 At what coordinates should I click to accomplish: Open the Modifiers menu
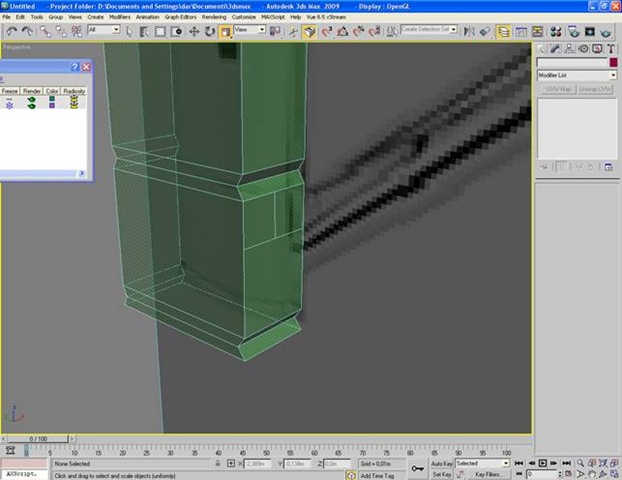pyautogui.click(x=119, y=17)
